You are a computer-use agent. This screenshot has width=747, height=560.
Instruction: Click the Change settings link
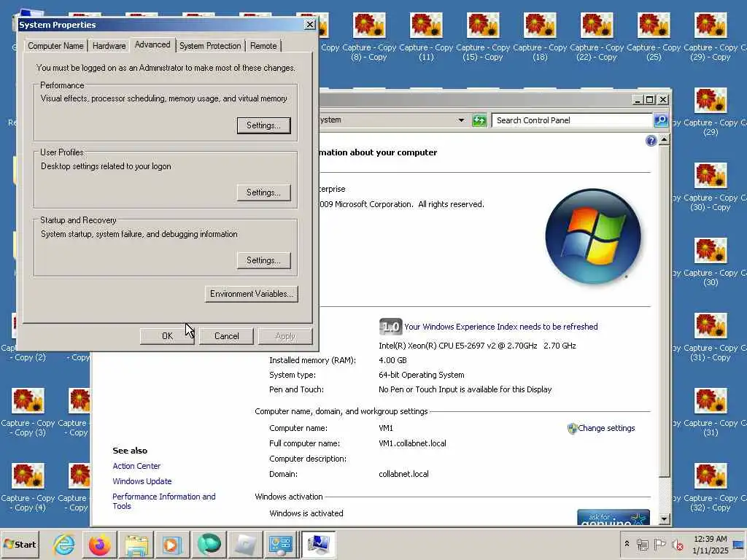tap(606, 428)
